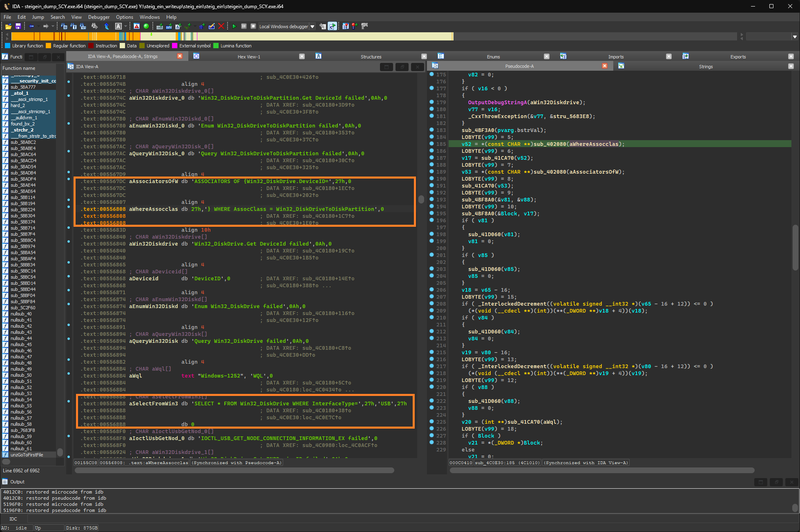The height and width of the screenshot is (532, 800).
Task: Click the Regular function color swatch
Action: click(49, 46)
